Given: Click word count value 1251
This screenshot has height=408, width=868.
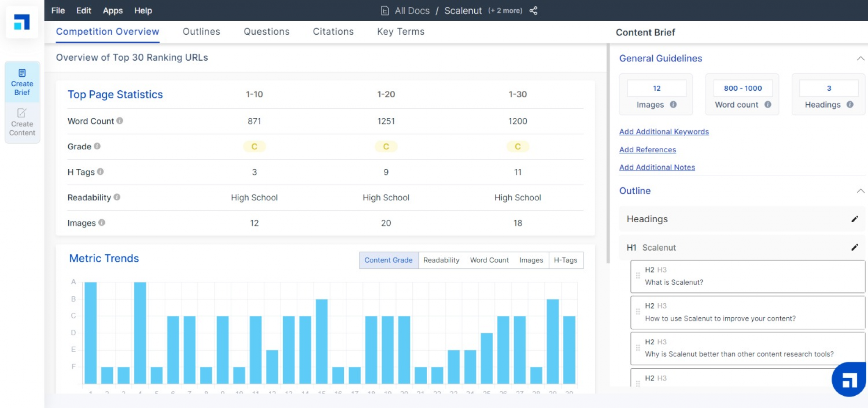Looking at the screenshot, I should tap(386, 121).
